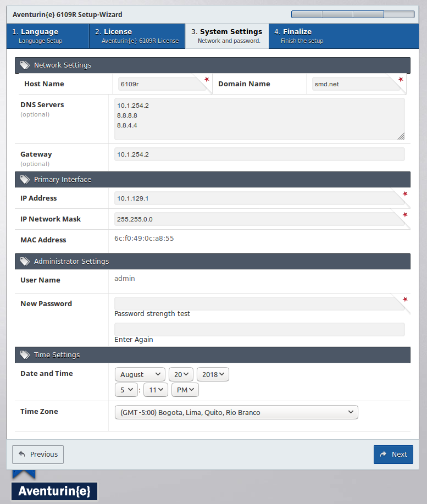Image resolution: width=427 pixels, height=504 pixels.
Task: Click the Next button arrow icon
Action: click(x=383, y=454)
